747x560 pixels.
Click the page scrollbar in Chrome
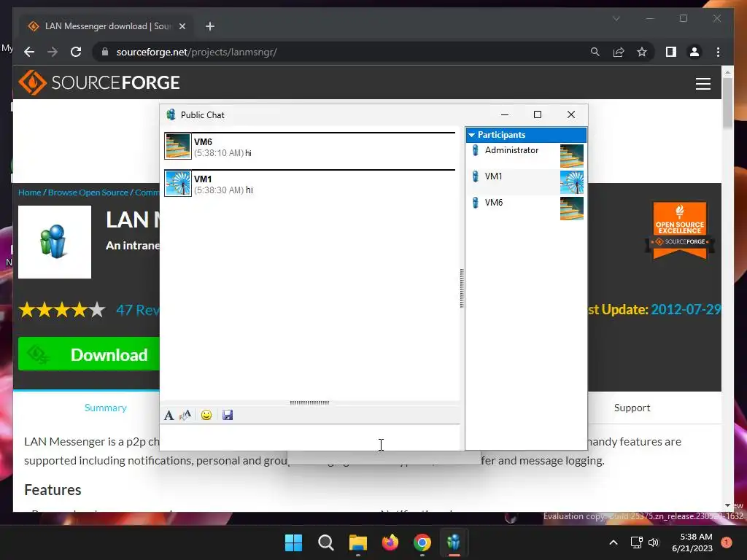(727, 102)
